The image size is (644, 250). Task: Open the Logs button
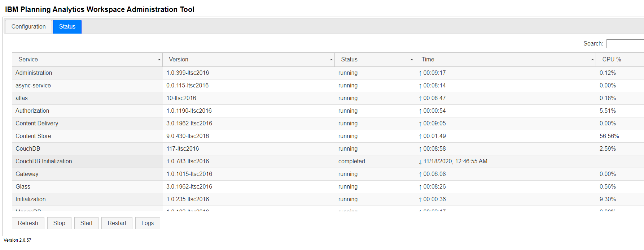(148, 223)
